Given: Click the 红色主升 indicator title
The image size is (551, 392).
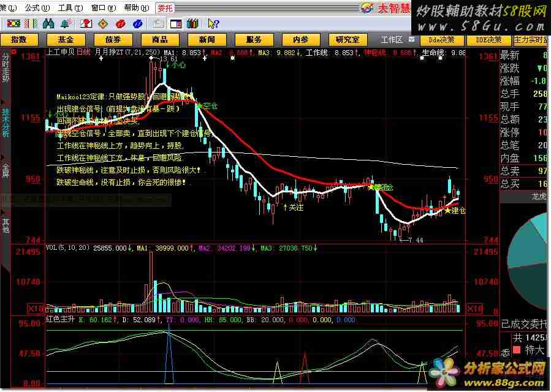Looking at the screenshot, I should click(x=61, y=319).
